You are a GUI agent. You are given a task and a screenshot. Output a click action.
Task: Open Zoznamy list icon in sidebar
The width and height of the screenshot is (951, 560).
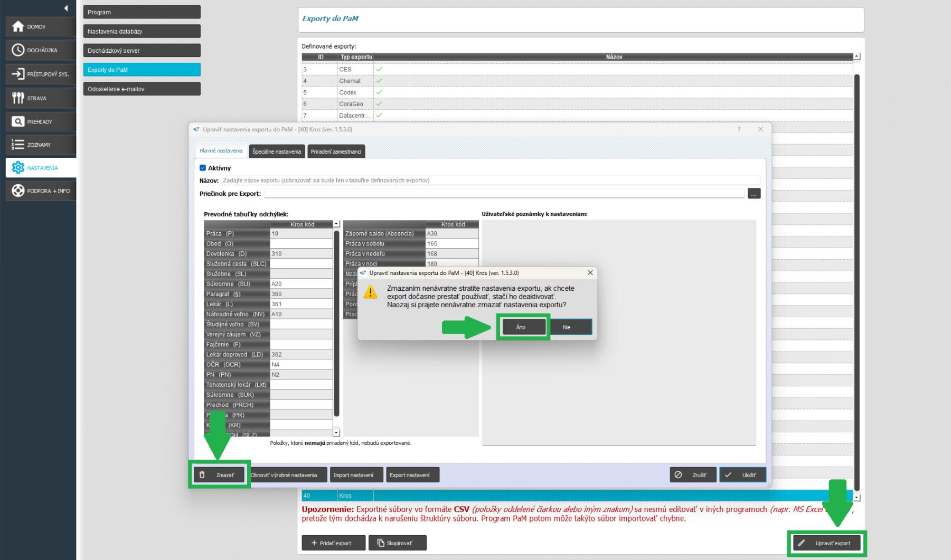(18, 145)
